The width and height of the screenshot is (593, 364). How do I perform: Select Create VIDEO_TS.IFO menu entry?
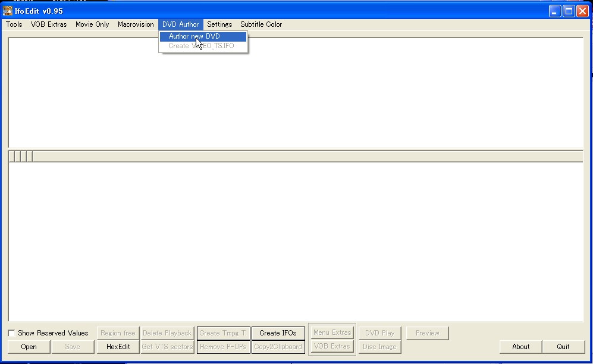(203, 46)
